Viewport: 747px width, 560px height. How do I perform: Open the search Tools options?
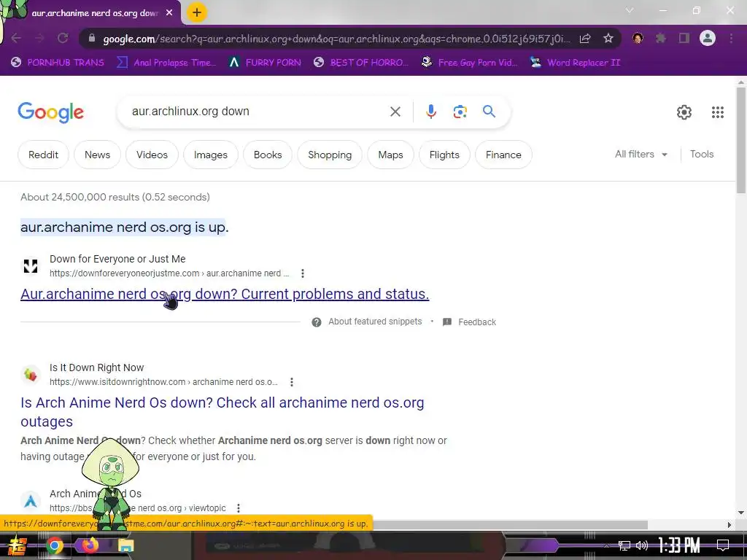click(702, 155)
